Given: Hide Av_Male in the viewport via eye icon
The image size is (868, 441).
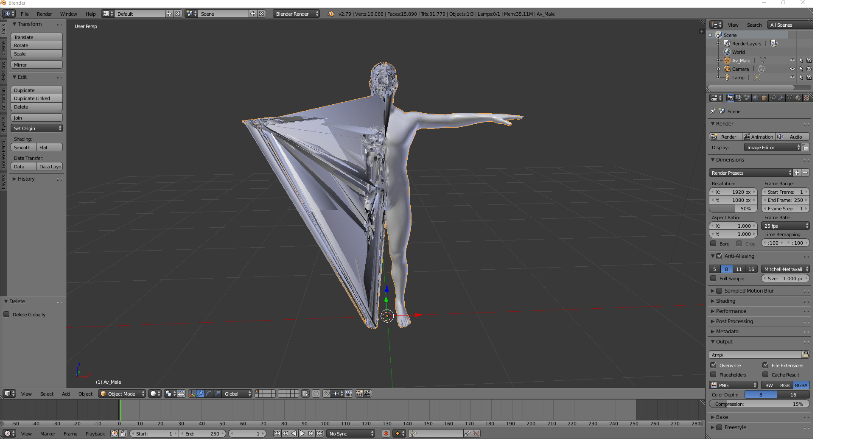Looking at the screenshot, I should 792,60.
